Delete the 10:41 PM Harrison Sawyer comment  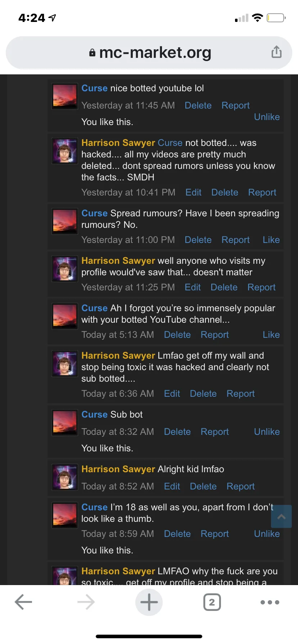225,192
